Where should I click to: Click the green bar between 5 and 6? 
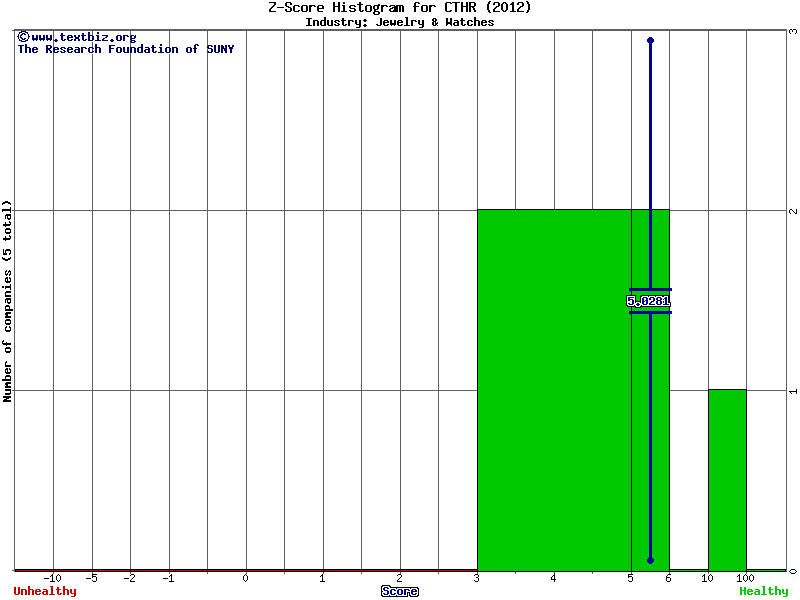coord(651,390)
